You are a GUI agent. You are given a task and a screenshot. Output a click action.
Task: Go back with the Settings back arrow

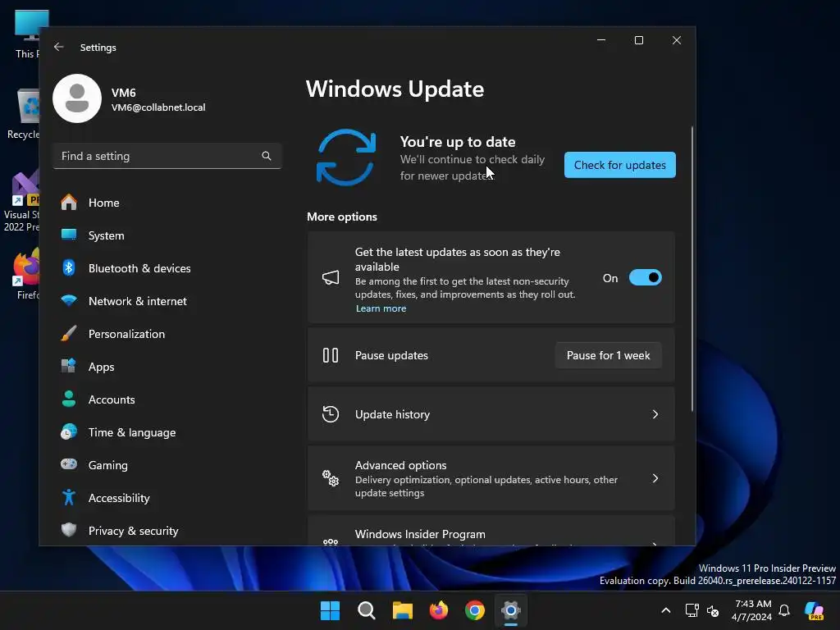click(59, 47)
